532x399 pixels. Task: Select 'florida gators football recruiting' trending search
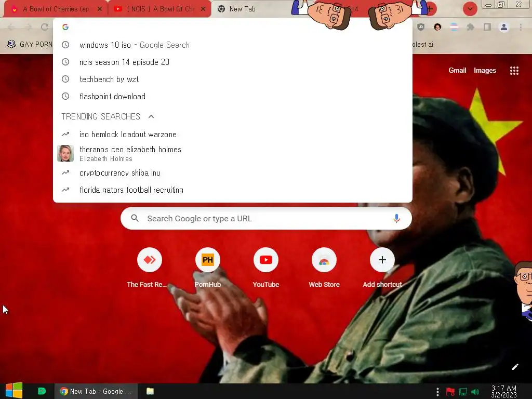point(233,190)
